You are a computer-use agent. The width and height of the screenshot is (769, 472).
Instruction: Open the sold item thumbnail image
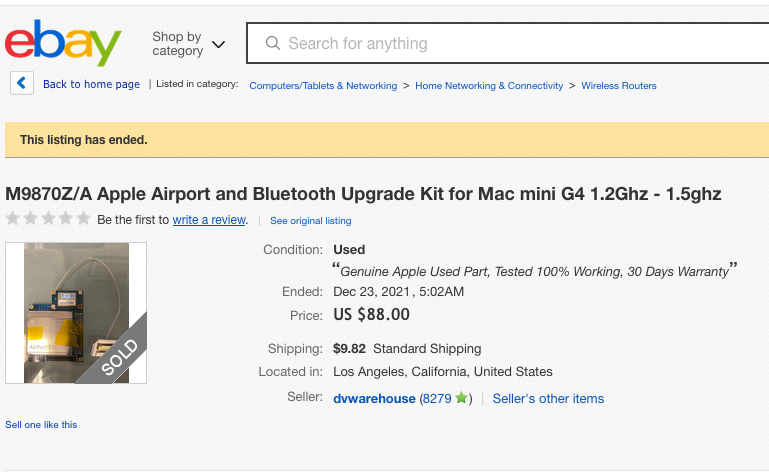click(x=76, y=313)
